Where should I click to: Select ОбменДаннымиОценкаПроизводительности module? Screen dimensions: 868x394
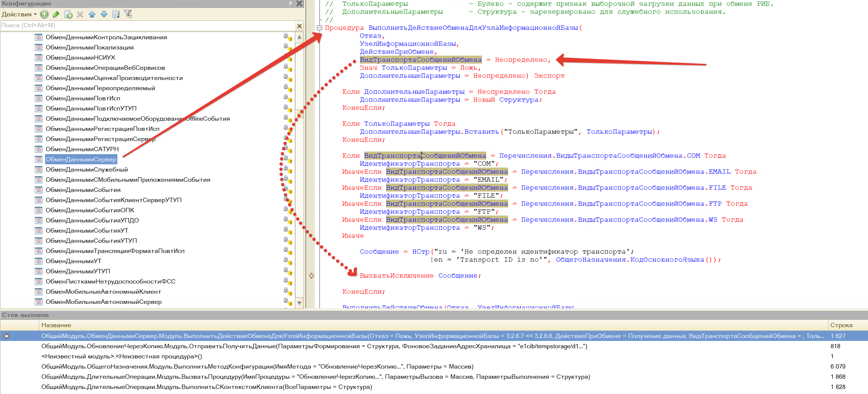[114, 78]
